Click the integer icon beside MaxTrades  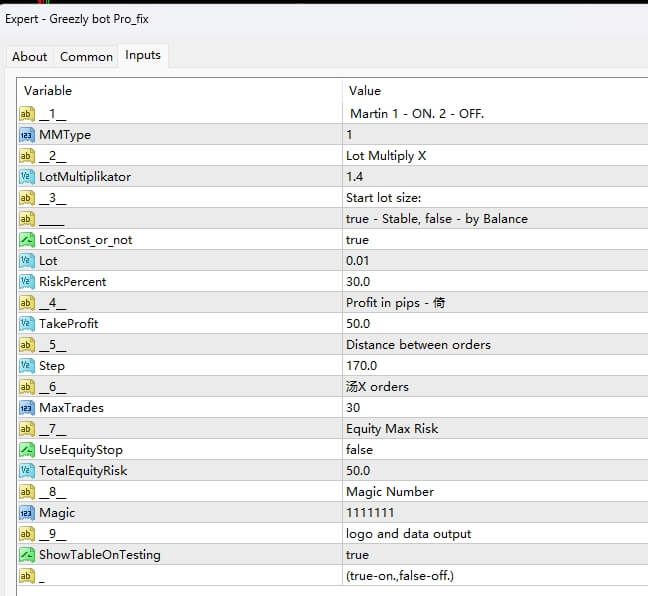pos(27,408)
